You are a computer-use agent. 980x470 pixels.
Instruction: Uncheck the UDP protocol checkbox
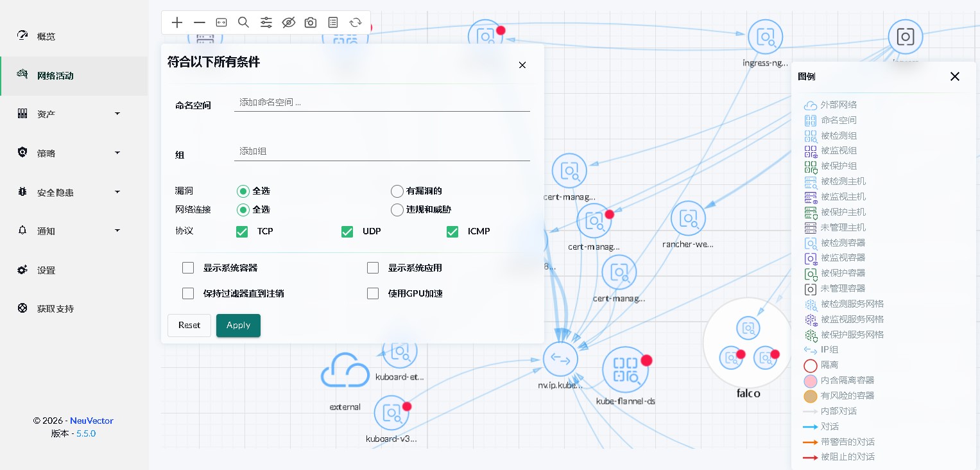[347, 232]
